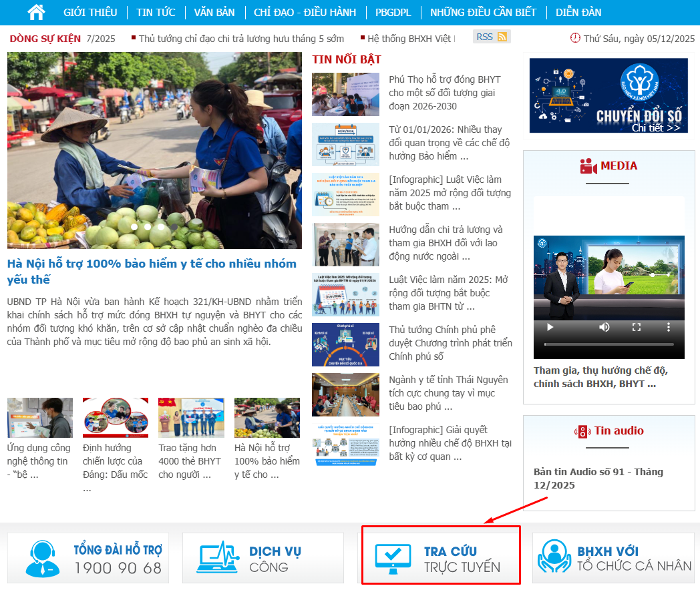Open Bản tin Audio số 91 link
Screen dimensions: 700x590
(x=598, y=479)
